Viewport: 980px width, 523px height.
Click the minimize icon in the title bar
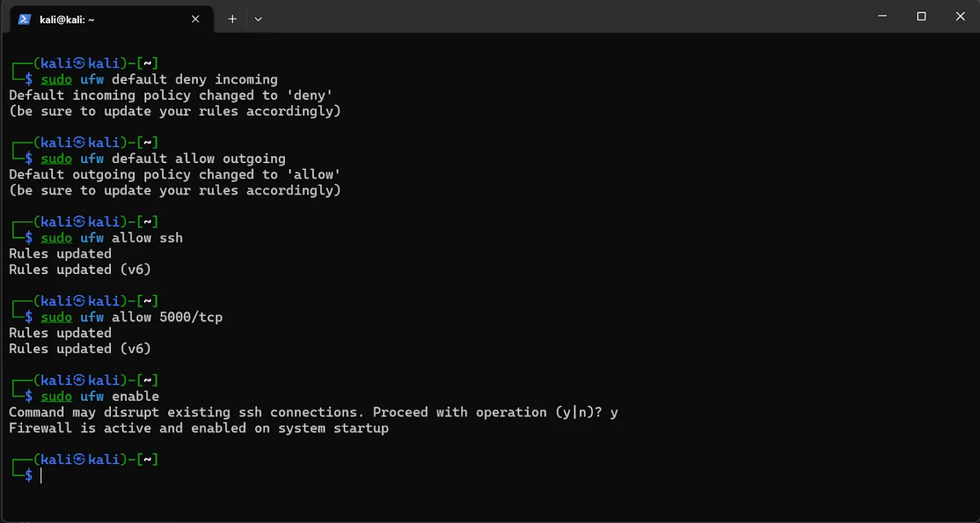[x=882, y=16]
